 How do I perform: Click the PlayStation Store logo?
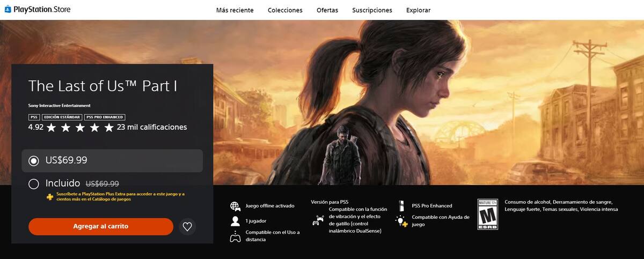tap(38, 9)
